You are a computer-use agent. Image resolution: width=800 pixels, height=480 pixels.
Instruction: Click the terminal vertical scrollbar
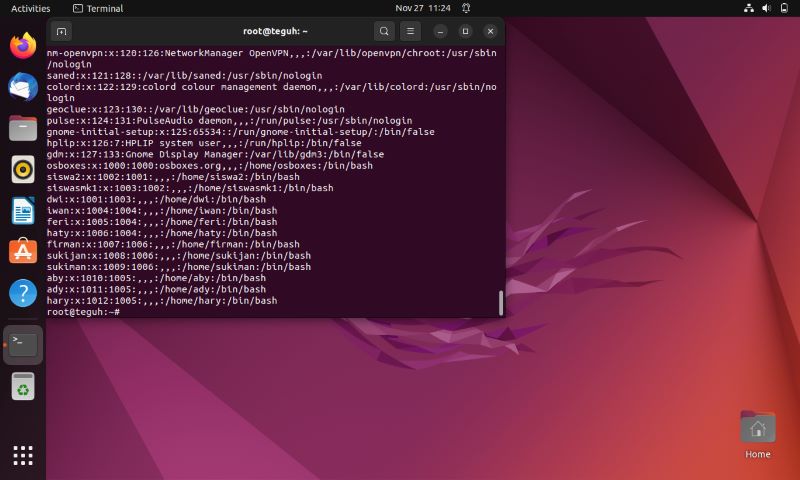[501, 303]
